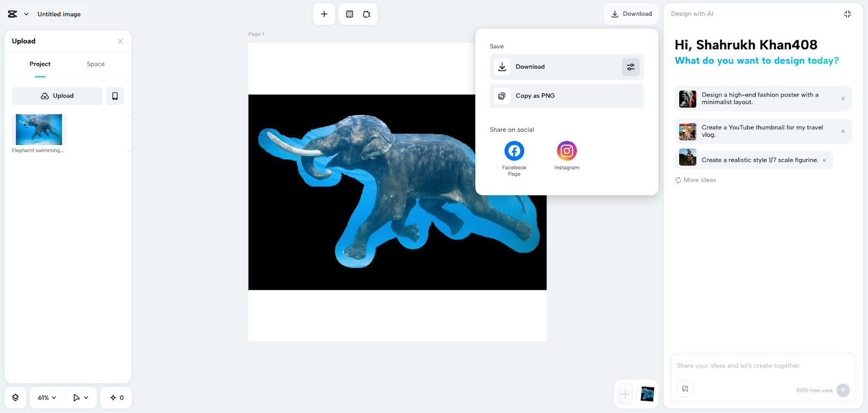Click the resize canvas icon in toolbar

pos(367,14)
